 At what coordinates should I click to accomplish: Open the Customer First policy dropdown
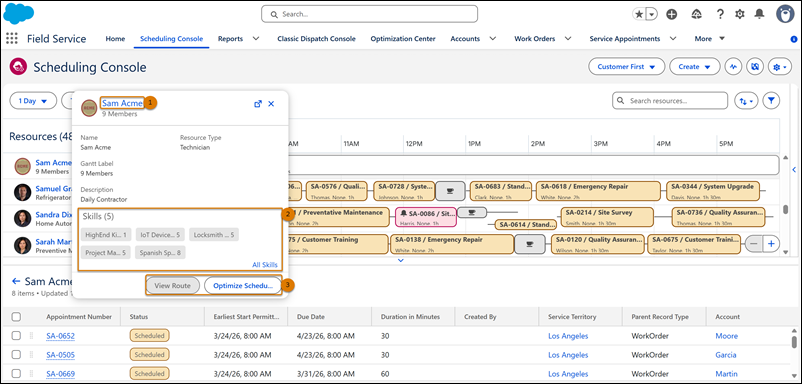point(627,66)
